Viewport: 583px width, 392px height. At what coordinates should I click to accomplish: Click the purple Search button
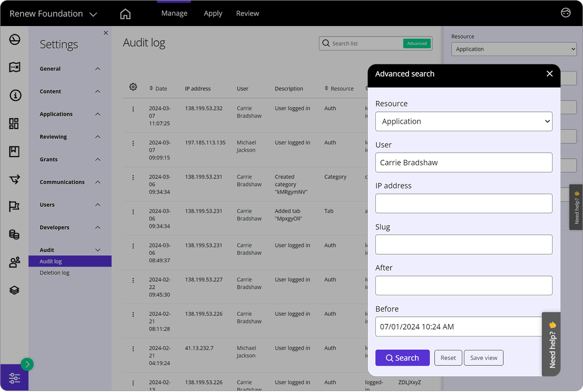(x=402, y=358)
